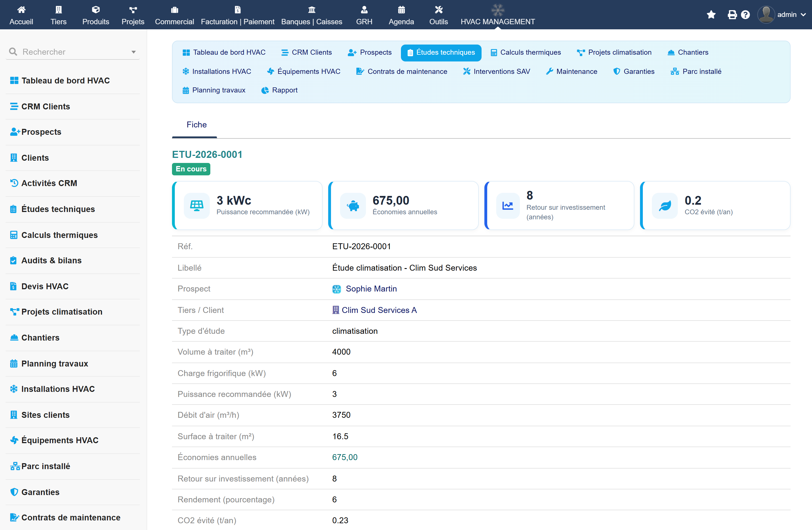This screenshot has height=530, width=812.
Task: Open the Sophie Martin prospect link
Action: [371, 289]
